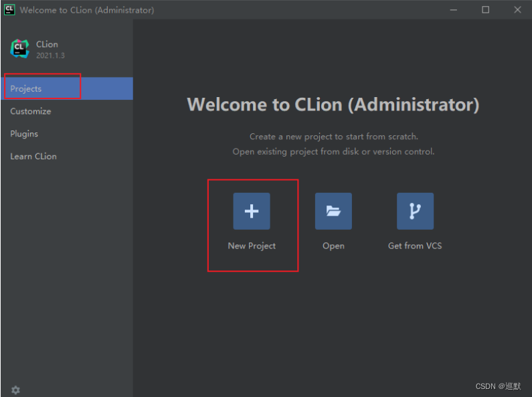Click the 'Create a new project' hint text
Viewport: 532px width, 397px height.
333,137
